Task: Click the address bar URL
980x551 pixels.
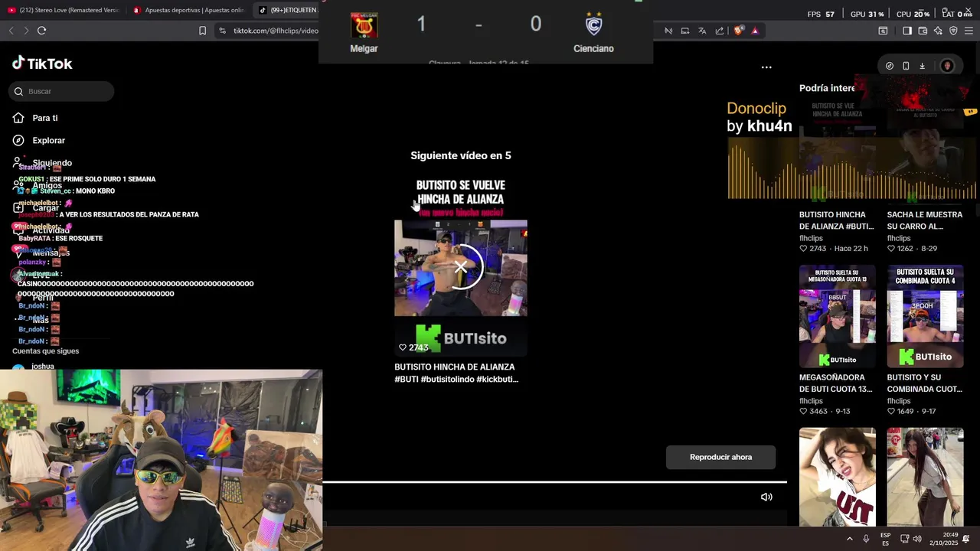Action: (x=276, y=31)
